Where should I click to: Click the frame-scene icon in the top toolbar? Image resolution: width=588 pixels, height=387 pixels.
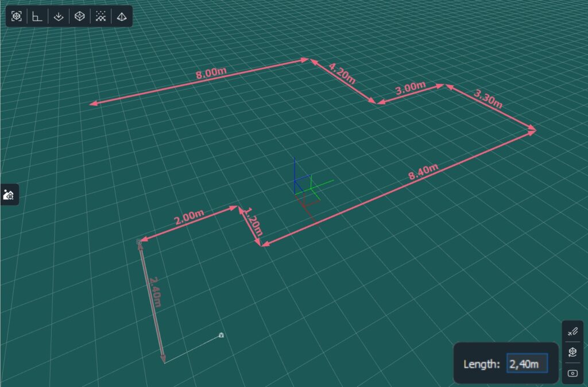[16, 16]
